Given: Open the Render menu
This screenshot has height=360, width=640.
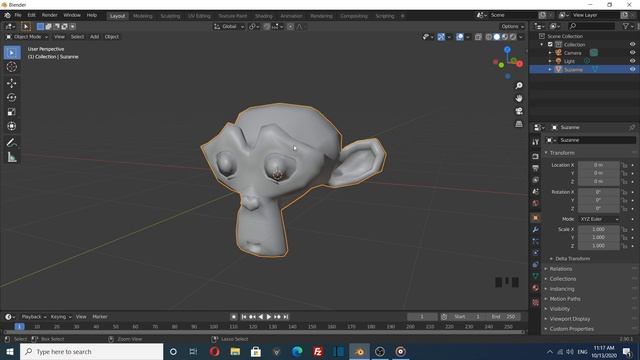Looking at the screenshot, I should click(50, 15).
